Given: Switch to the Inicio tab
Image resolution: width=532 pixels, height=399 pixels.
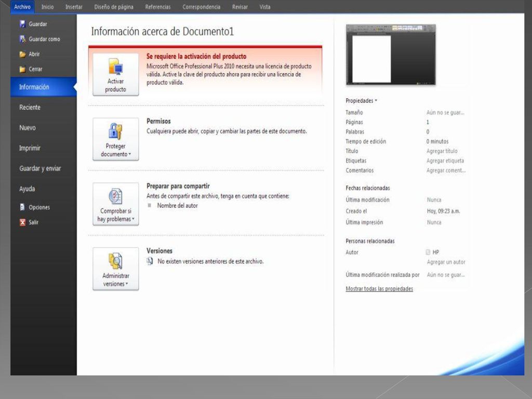Looking at the screenshot, I should (x=47, y=7).
